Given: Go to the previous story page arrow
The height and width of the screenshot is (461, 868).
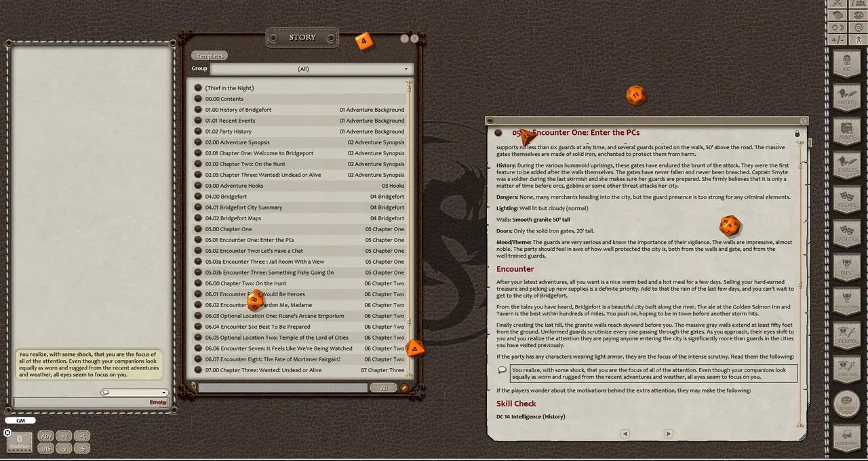Looking at the screenshot, I should click(x=625, y=434).
